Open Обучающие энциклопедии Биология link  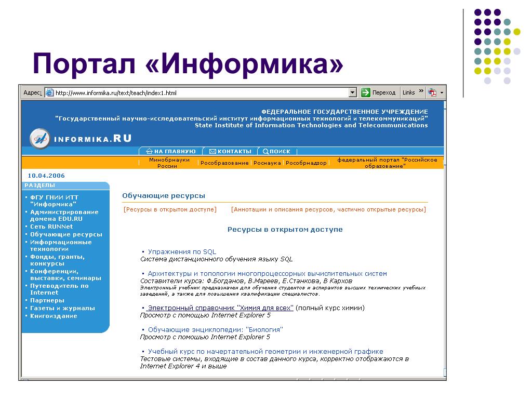[x=215, y=329]
